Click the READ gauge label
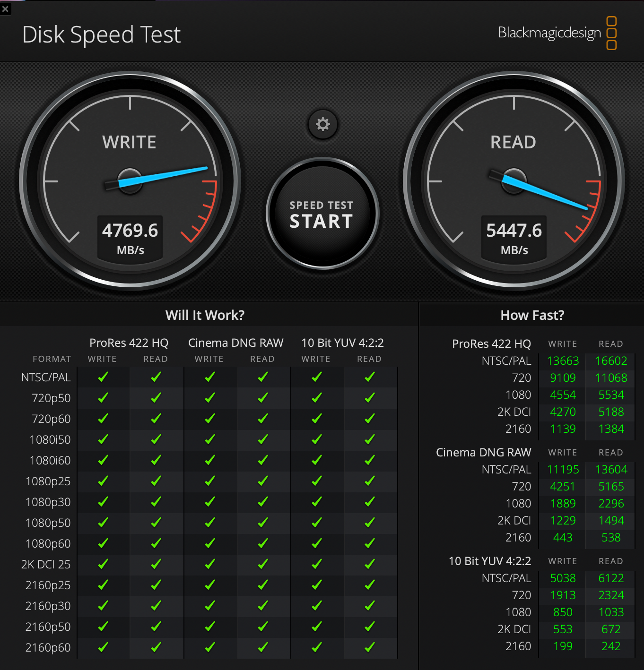The width and height of the screenshot is (644, 670). [513, 142]
